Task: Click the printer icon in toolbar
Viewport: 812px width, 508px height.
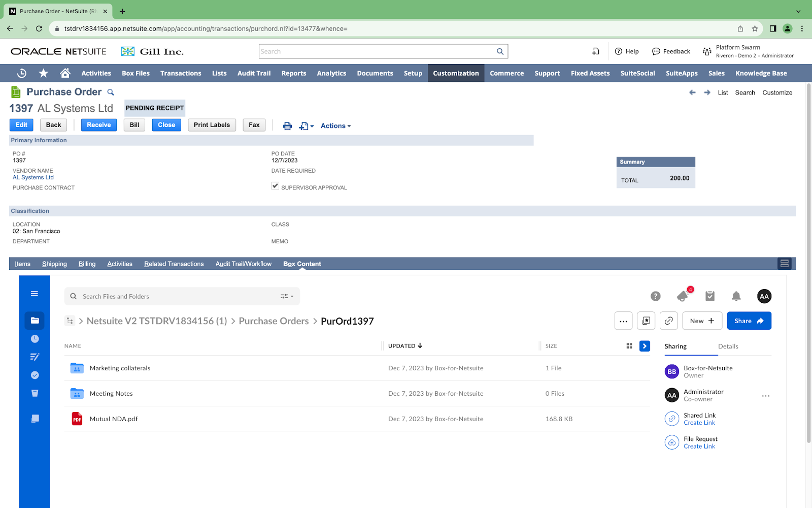Action: pyautogui.click(x=287, y=126)
